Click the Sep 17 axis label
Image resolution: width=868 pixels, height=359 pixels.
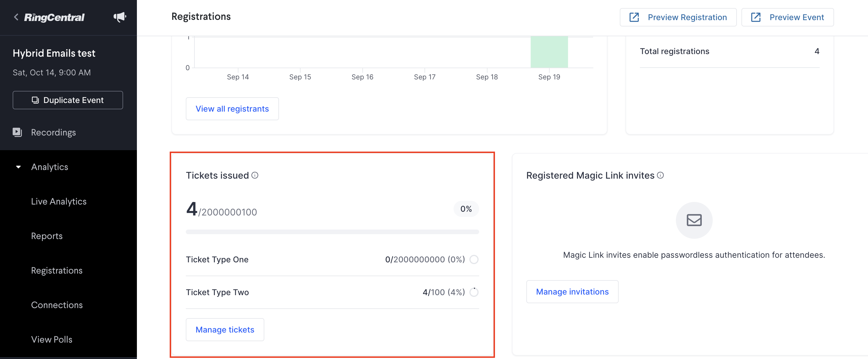[x=425, y=77]
